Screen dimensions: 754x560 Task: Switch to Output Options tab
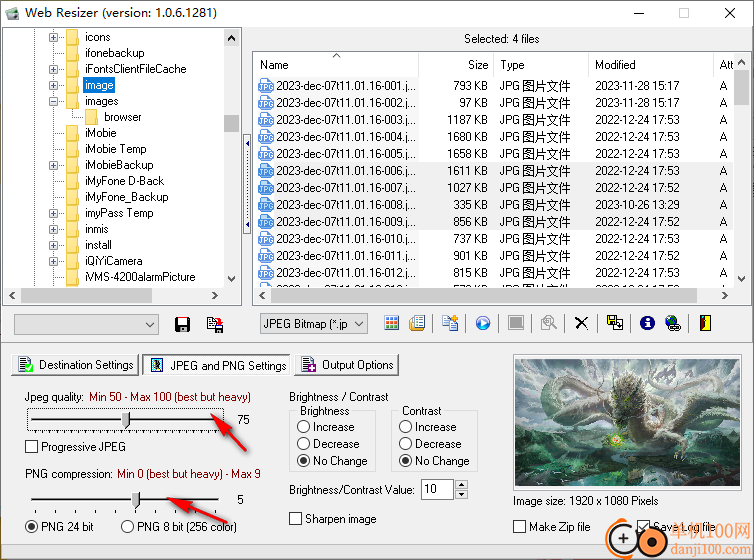(347, 365)
